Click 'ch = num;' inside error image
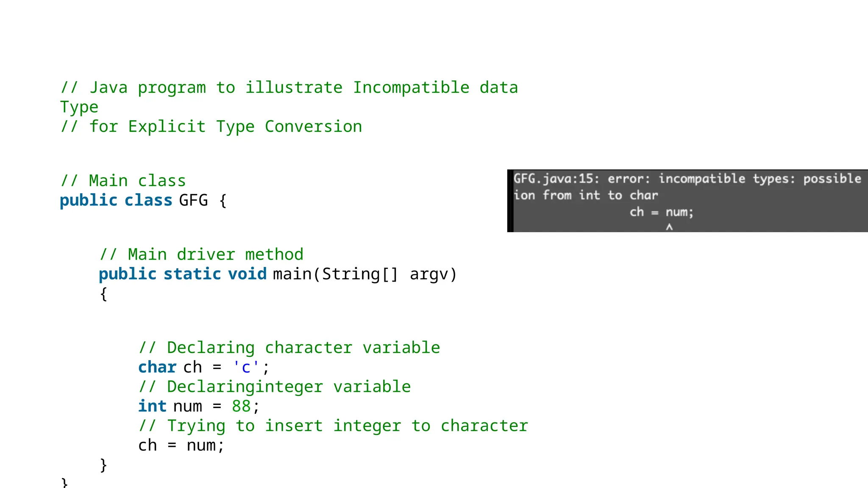868x488 pixels. point(661,212)
